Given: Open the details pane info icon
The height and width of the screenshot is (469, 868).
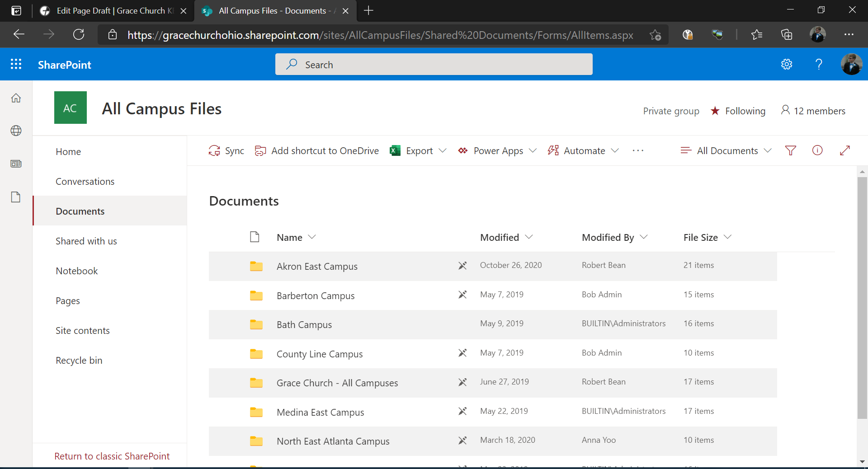Looking at the screenshot, I should pos(817,150).
